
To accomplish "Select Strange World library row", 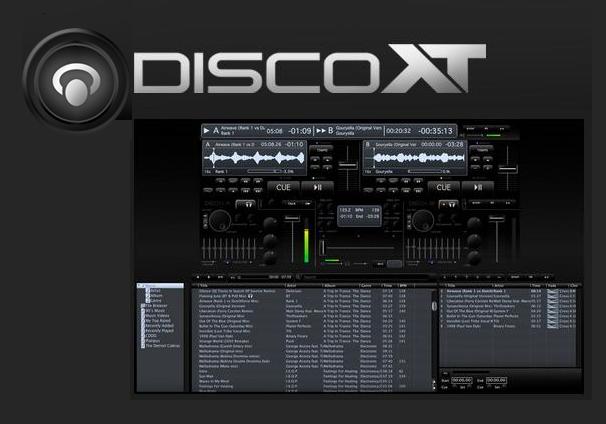I will click(313, 341).
